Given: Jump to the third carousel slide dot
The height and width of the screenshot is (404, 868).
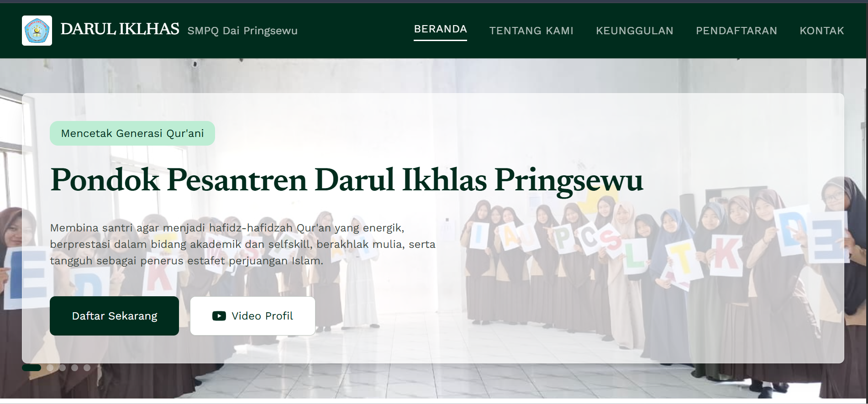Looking at the screenshot, I should [63, 367].
